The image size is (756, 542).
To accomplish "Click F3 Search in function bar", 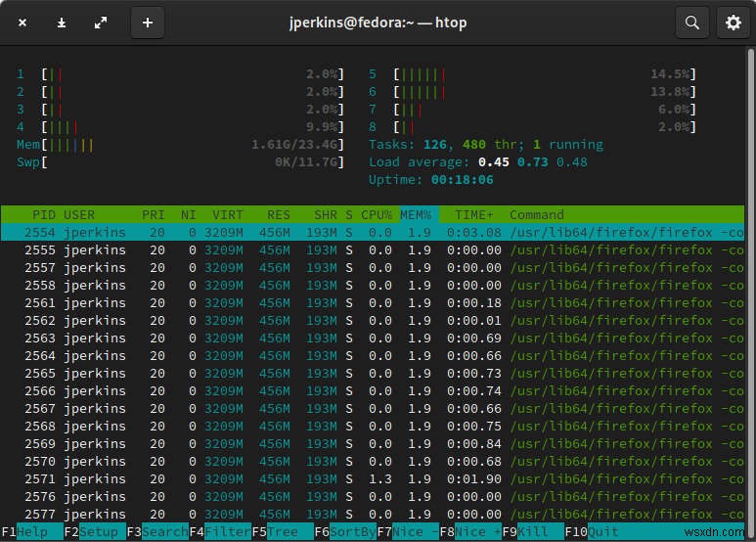I will [157, 532].
